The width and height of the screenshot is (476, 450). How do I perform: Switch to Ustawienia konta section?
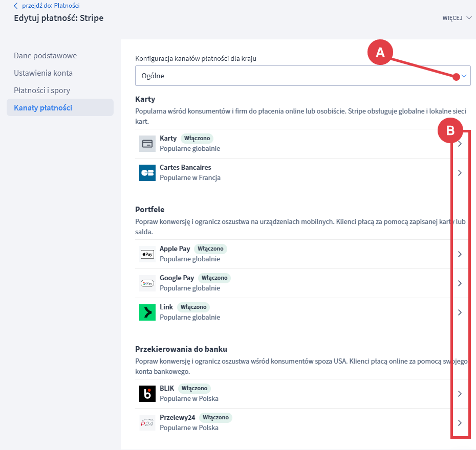(44, 73)
